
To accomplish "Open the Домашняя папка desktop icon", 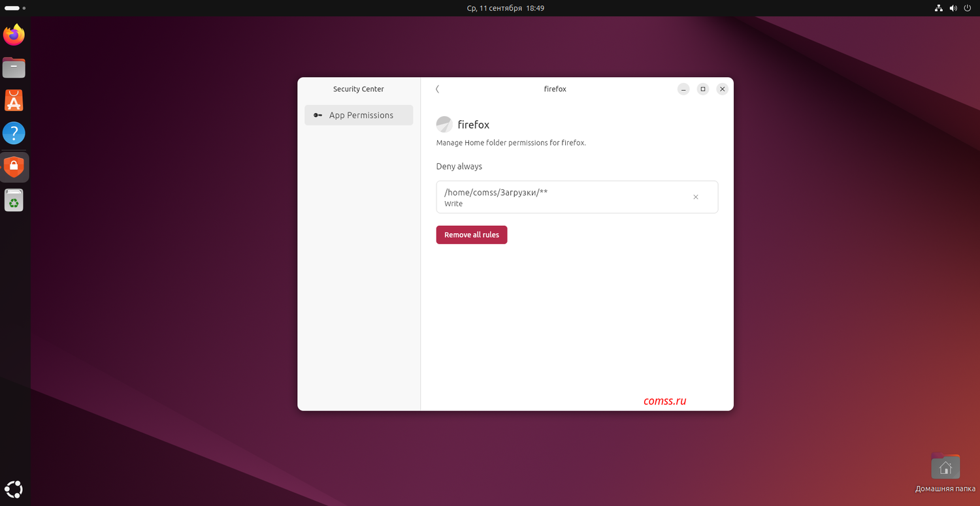I will point(945,473).
